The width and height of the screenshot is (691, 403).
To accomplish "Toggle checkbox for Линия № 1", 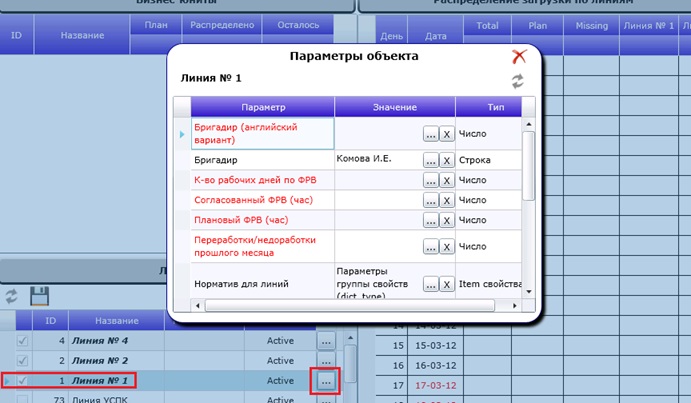I will pos(22,381).
